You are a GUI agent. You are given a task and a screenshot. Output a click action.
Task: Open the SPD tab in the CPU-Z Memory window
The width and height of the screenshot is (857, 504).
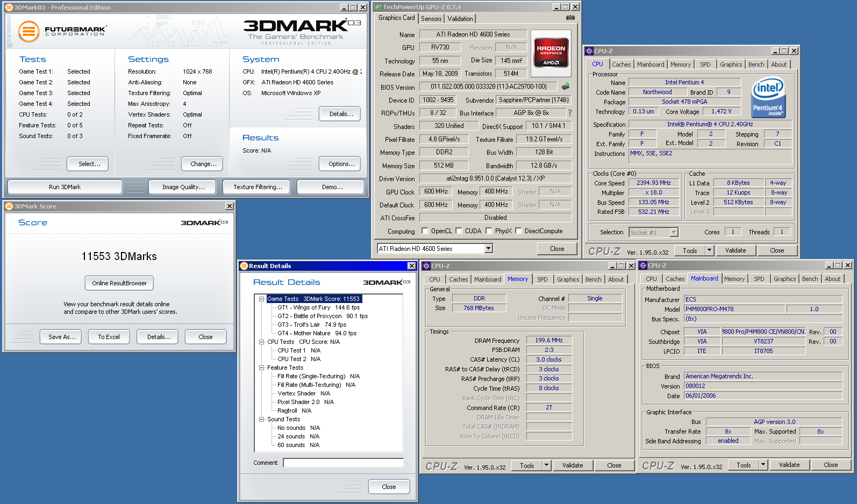(x=542, y=279)
